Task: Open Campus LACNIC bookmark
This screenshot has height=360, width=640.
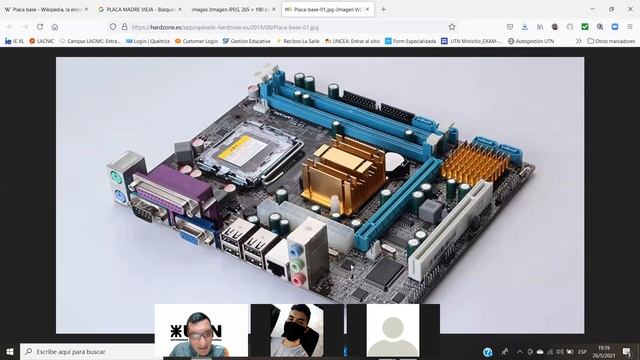Action: pyautogui.click(x=90, y=41)
